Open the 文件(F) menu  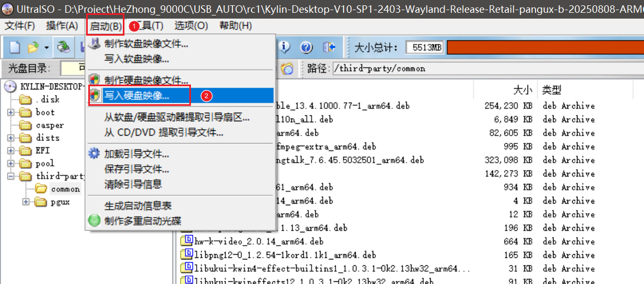pos(20,26)
